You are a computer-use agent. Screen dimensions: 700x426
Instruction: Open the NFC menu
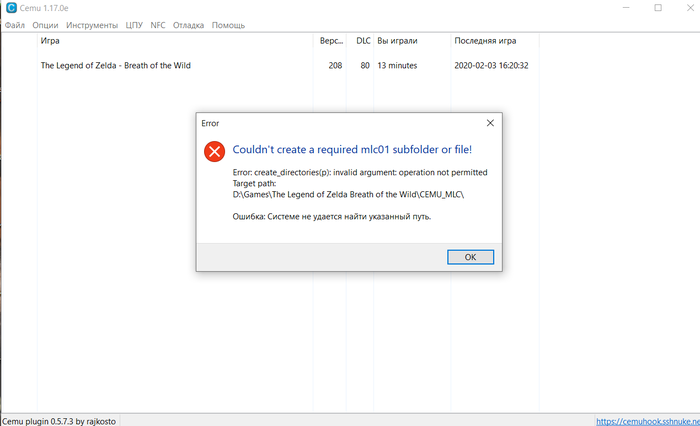(x=158, y=24)
